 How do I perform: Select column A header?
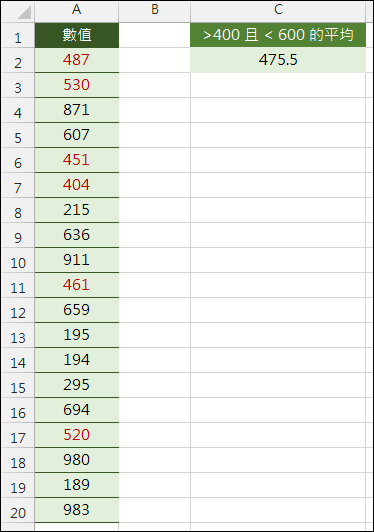pos(77,12)
